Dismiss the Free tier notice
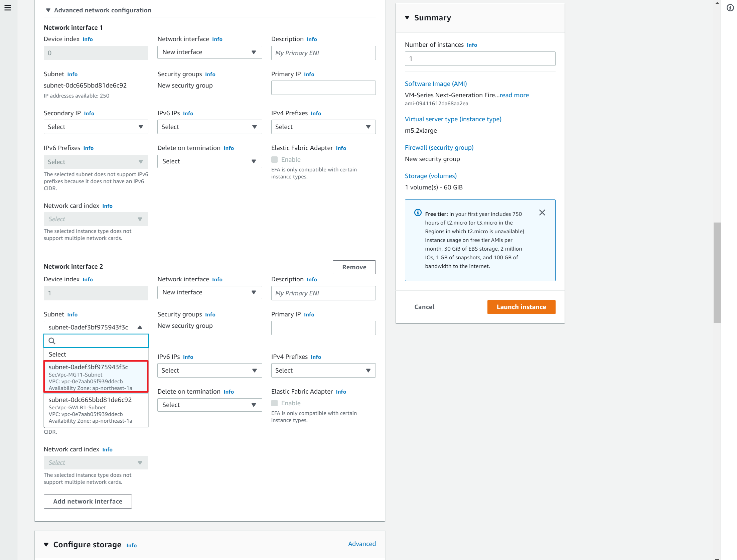The height and width of the screenshot is (560, 737). [x=542, y=213]
